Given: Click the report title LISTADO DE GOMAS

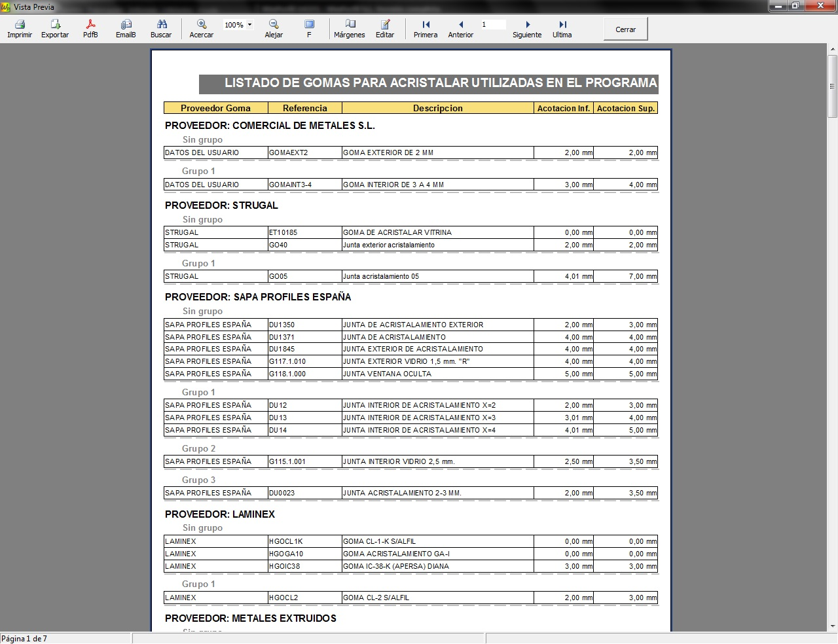Looking at the screenshot, I should [441, 83].
